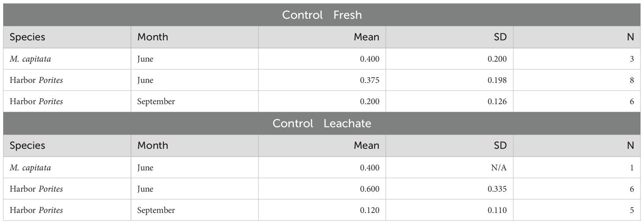The height and width of the screenshot is (224, 644).
Task: Select the Month column header under Control Fresh
Action: coord(195,37)
